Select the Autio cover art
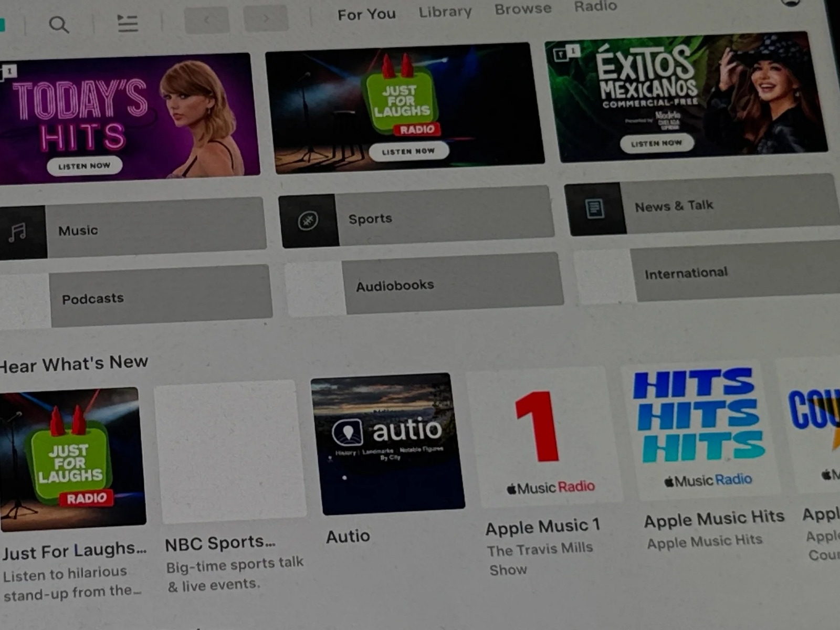The width and height of the screenshot is (840, 630). click(387, 444)
